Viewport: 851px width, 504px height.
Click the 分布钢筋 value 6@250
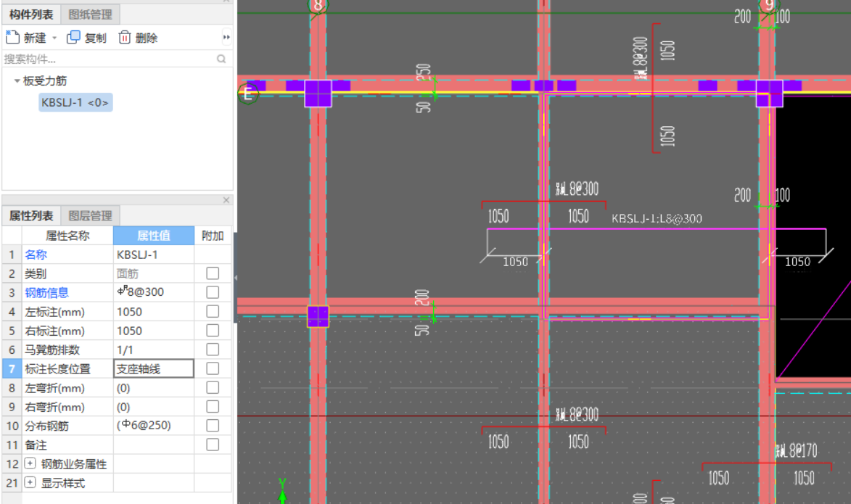click(154, 426)
